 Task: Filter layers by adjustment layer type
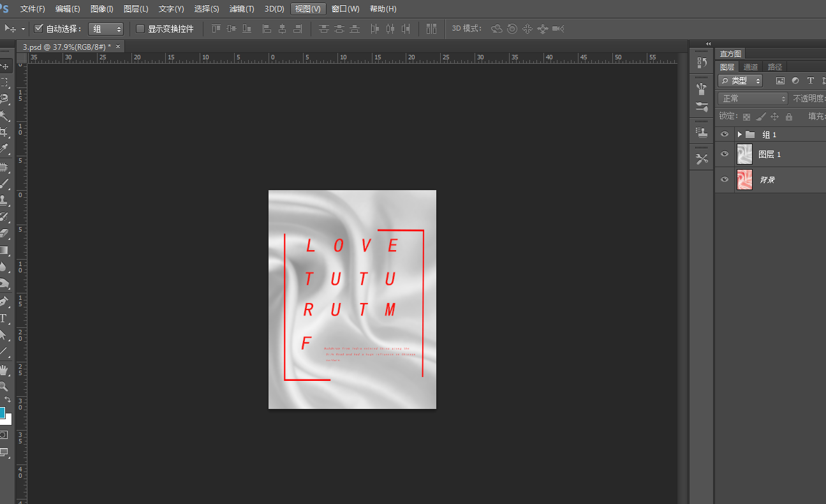(795, 81)
